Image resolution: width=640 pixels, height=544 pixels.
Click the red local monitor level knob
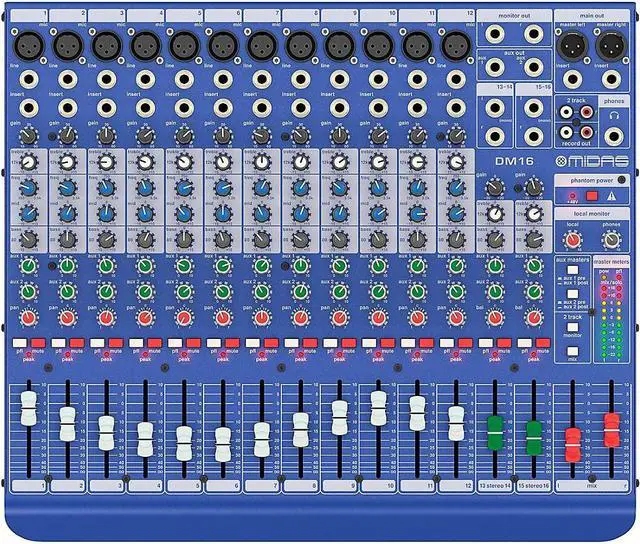[573, 240]
